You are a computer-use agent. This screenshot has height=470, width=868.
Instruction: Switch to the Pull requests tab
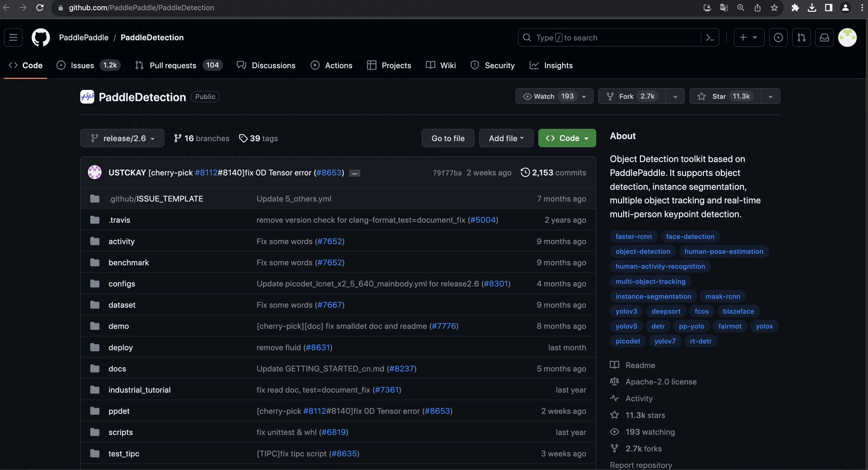click(x=179, y=65)
